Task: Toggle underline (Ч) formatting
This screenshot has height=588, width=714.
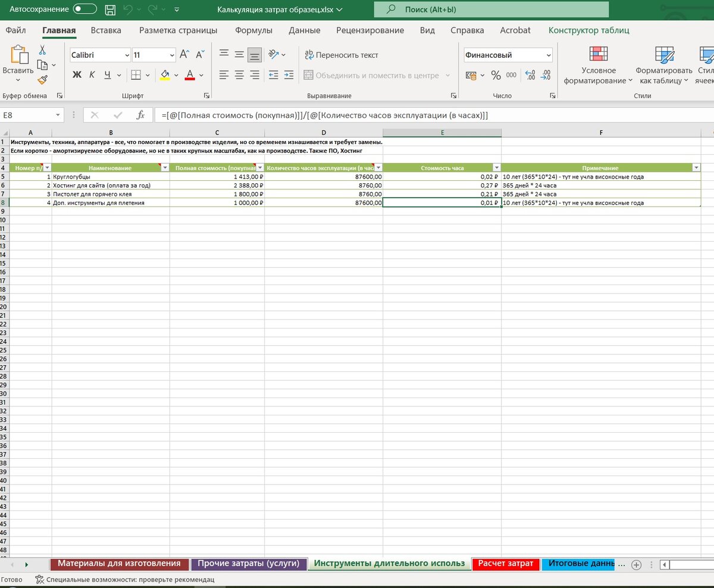Action: click(108, 75)
